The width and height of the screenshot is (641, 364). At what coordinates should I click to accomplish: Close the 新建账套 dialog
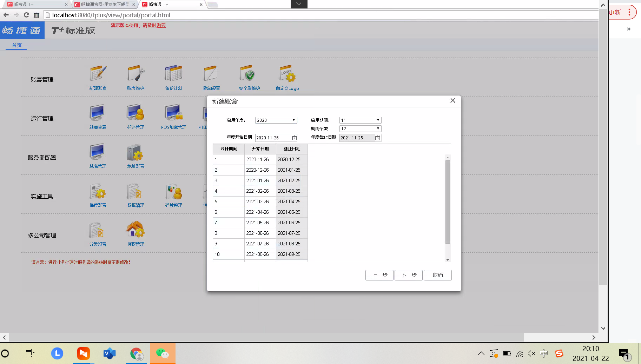click(x=453, y=101)
